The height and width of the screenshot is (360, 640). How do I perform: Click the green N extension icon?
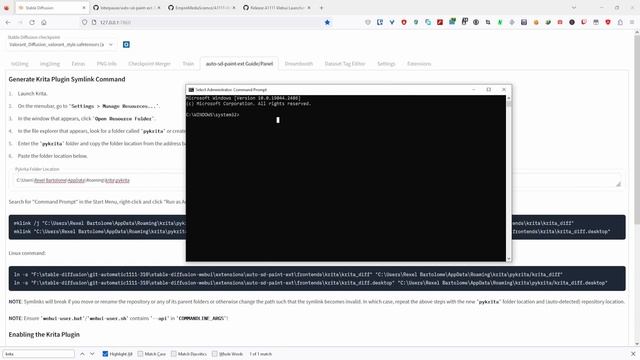click(x=500, y=22)
